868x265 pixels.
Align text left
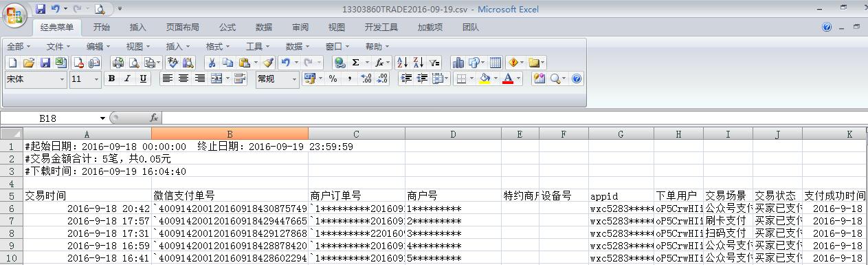[x=167, y=79]
